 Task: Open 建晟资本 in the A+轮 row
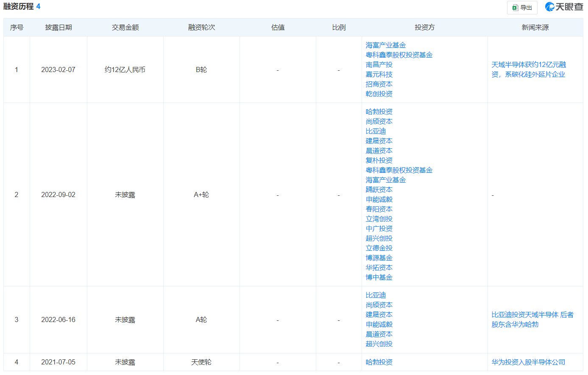[x=379, y=141]
